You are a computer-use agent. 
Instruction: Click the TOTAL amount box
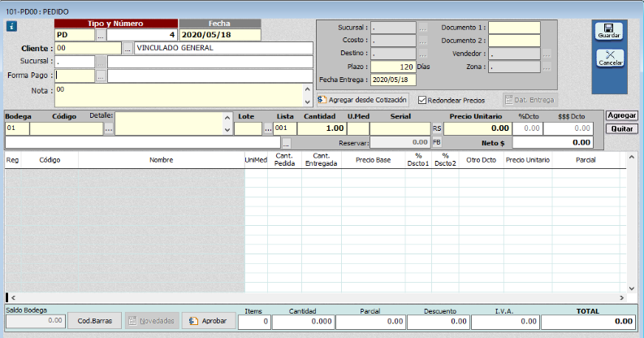[588, 322]
